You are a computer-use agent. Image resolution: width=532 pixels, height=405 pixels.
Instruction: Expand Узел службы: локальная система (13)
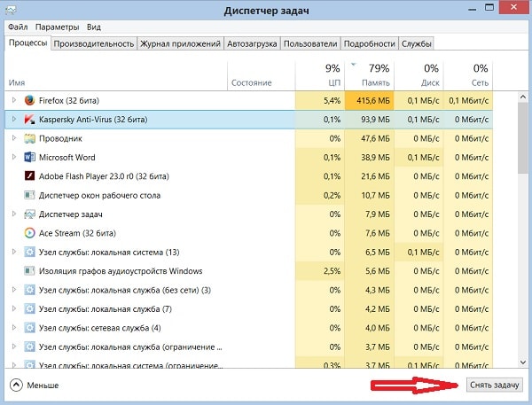pos(14,252)
